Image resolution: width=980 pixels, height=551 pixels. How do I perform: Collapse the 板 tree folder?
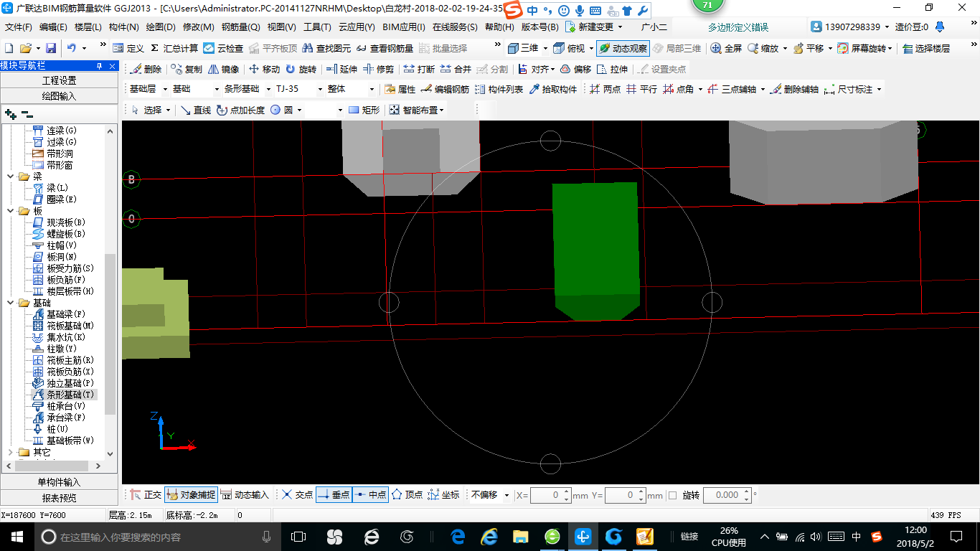coord(11,211)
